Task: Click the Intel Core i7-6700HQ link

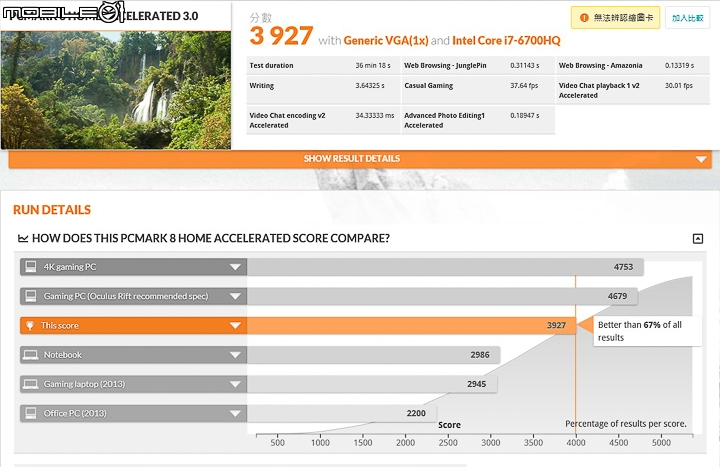Action: point(506,41)
